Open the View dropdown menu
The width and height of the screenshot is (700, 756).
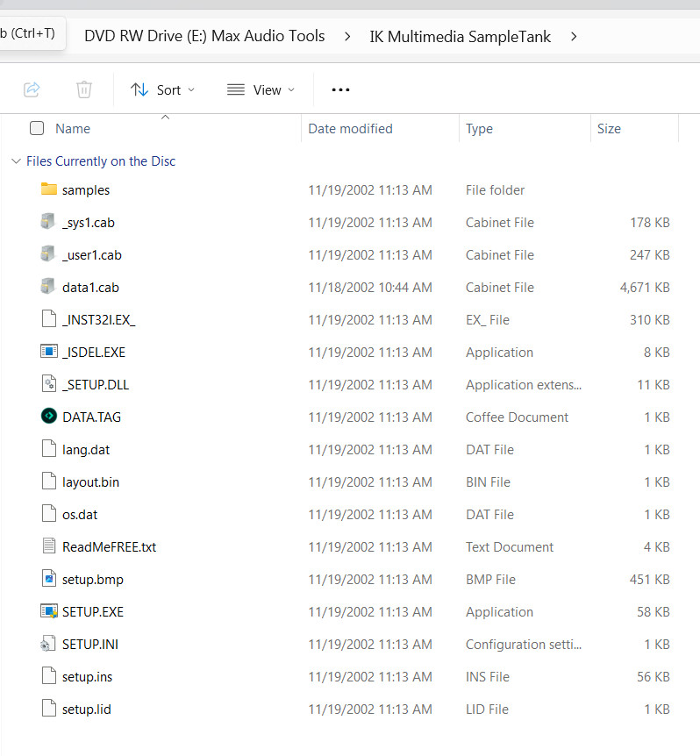tap(261, 90)
